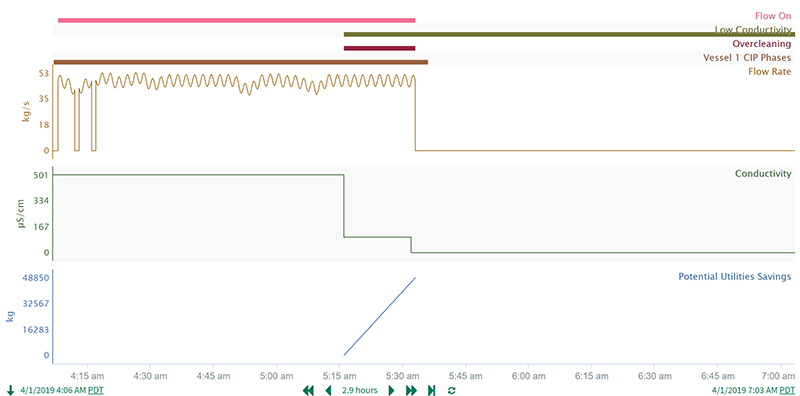This screenshot has width=800, height=396.
Task: Click the Vessel 1 CIP Phases label
Action: pyautogui.click(x=747, y=57)
